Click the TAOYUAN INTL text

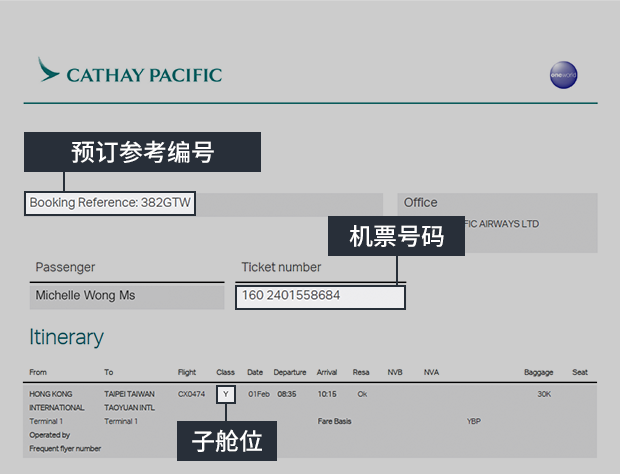[x=129, y=408]
